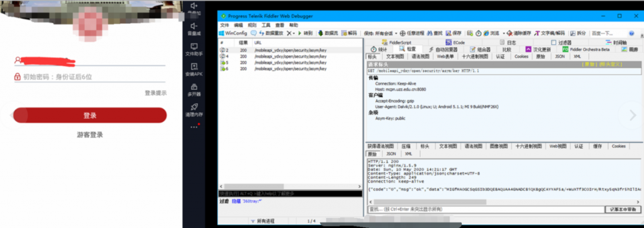Click the 数据重放 replay icon
The width and height of the screenshot is (644, 228).
pyautogui.click(x=271, y=33)
